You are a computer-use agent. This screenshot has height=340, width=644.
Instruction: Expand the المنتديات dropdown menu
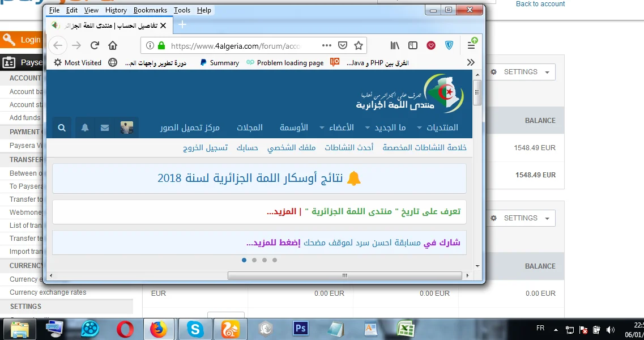(x=437, y=128)
